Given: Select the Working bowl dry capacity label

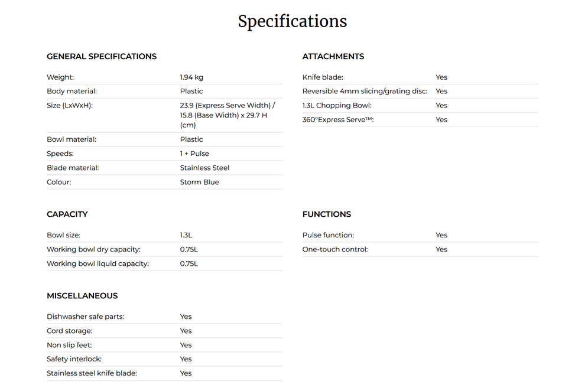Looking at the screenshot, I should [x=93, y=250].
